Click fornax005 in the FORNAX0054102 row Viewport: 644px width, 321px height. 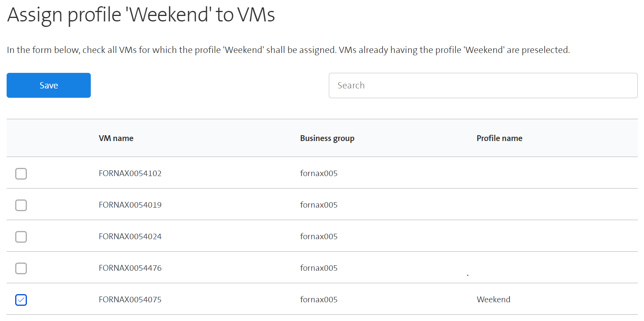[x=319, y=173]
